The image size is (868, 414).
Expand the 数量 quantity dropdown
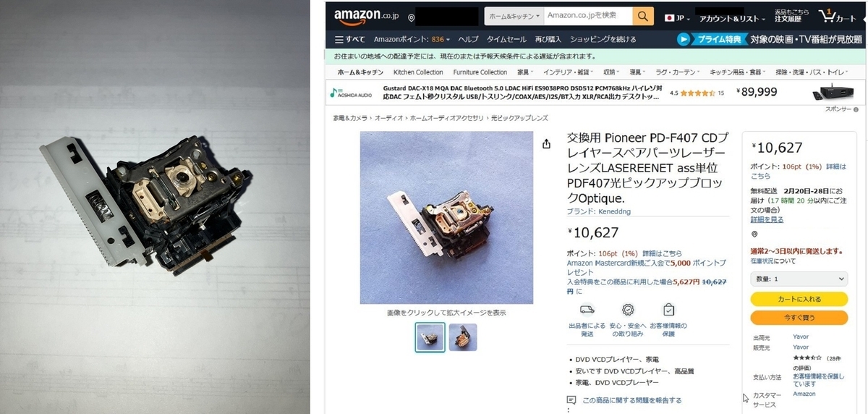click(799, 279)
